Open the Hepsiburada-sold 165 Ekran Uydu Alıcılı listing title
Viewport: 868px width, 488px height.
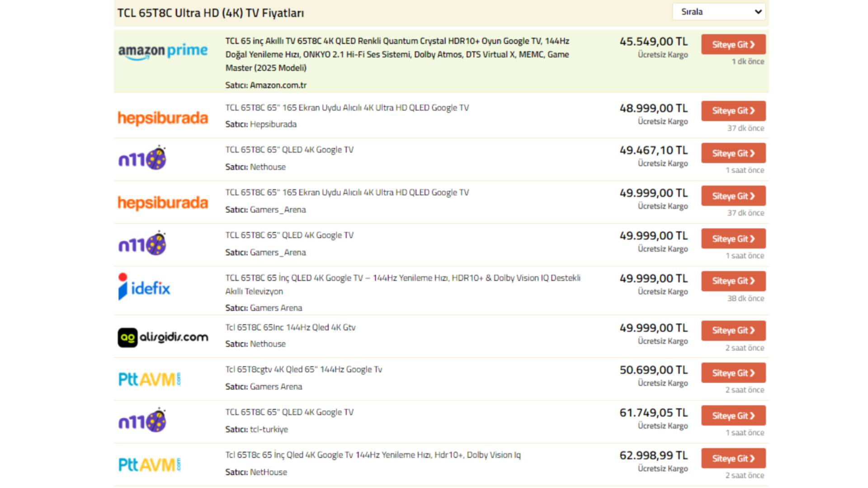347,108
